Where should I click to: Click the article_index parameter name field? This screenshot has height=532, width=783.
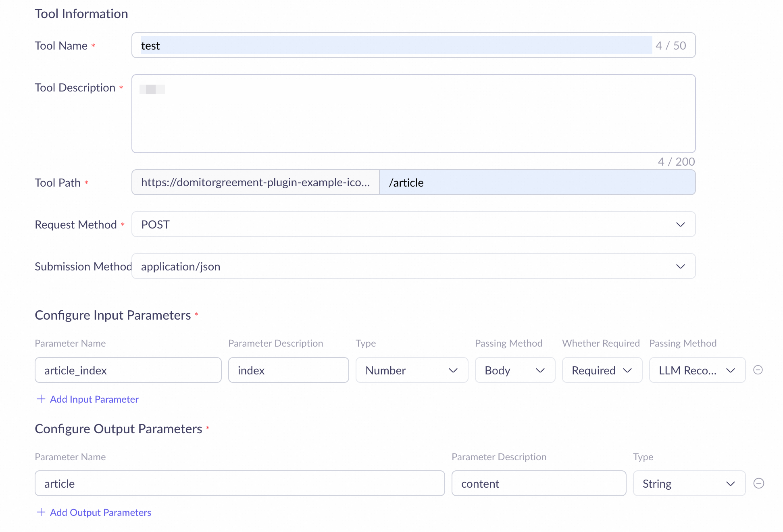[128, 370]
